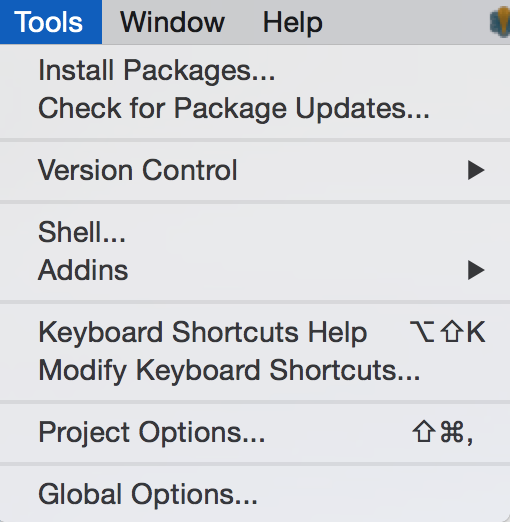Open the Window menu
The width and height of the screenshot is (510, 522).
[x=172, y=22]
